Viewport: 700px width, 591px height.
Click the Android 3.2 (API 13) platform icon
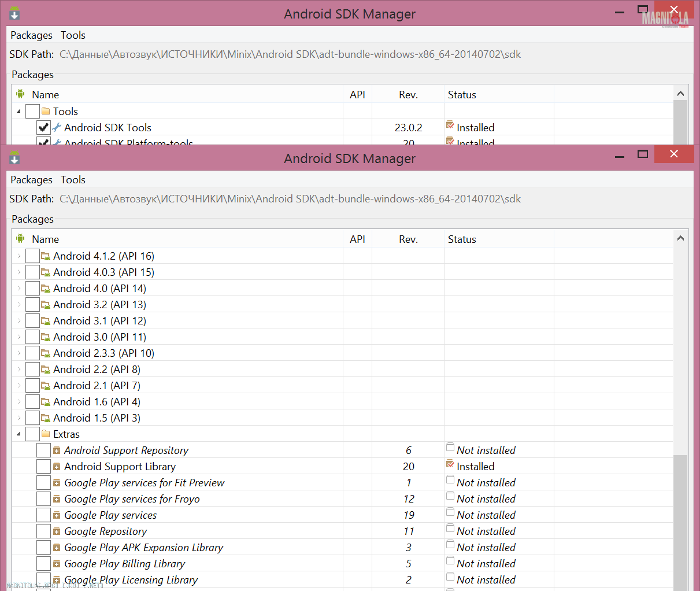tap(46, 305)
